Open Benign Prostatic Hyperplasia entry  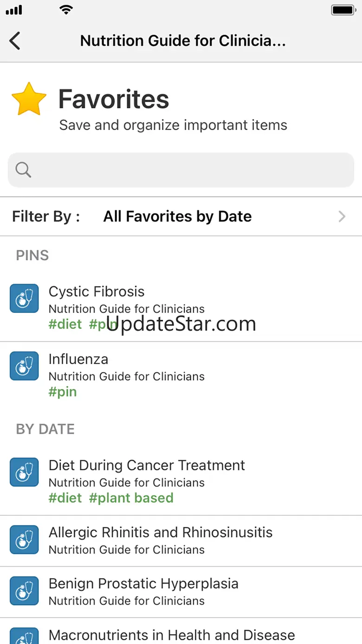pyautogui.click(x=143, y=584)
